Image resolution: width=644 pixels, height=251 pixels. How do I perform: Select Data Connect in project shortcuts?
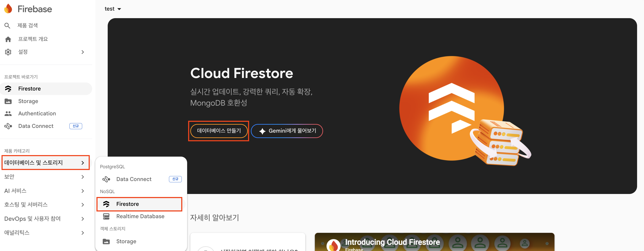click(46, 126)
